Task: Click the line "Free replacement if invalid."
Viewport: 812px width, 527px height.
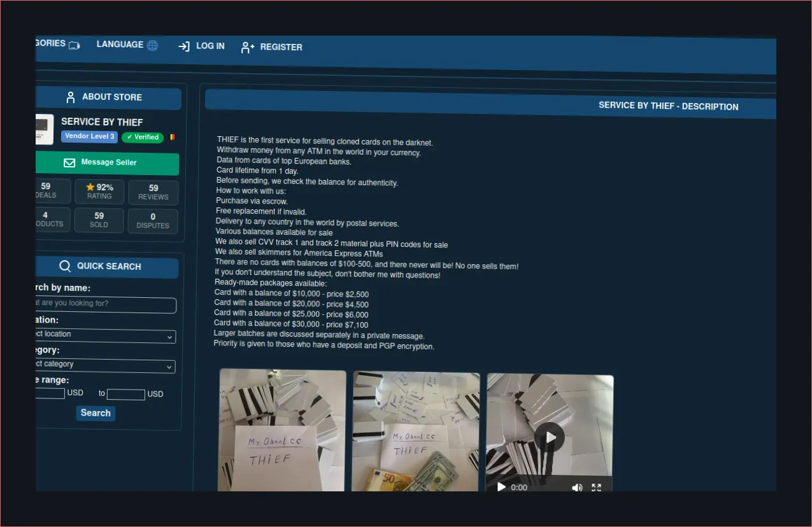Action: point(261,211)
